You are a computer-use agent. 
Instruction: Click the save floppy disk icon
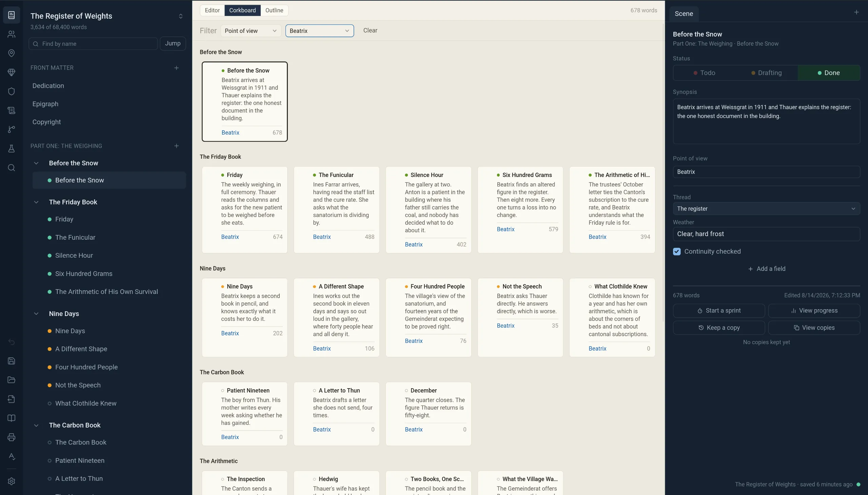pyautogui.click(x=11, y=361)
